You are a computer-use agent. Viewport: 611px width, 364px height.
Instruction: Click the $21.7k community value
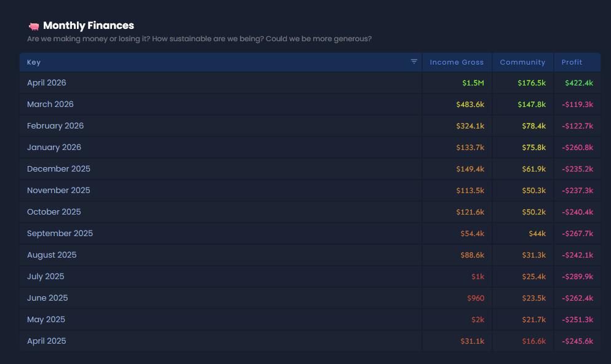tap(534, 320)
